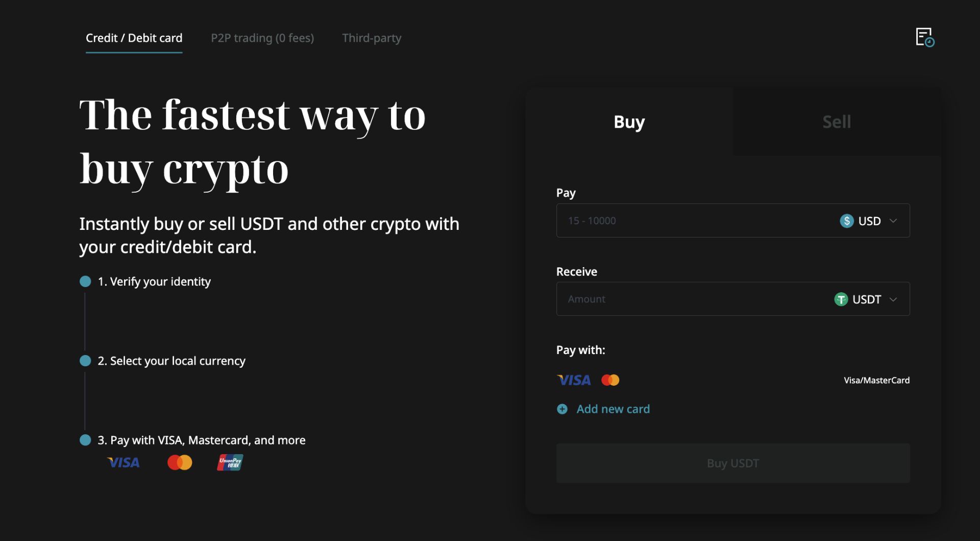Click the UnionPay logo in step 3

[230, 463]
